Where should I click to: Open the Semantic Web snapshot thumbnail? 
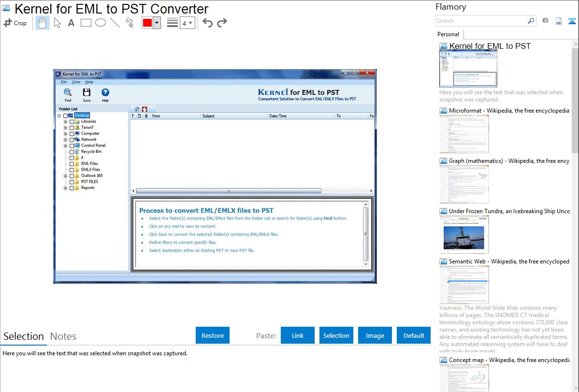464,285
